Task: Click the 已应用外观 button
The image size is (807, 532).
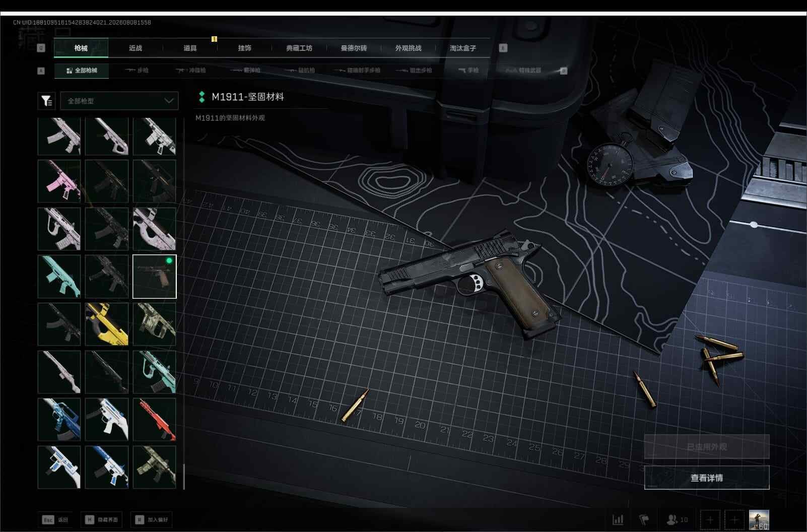Action: pos(707,447)
